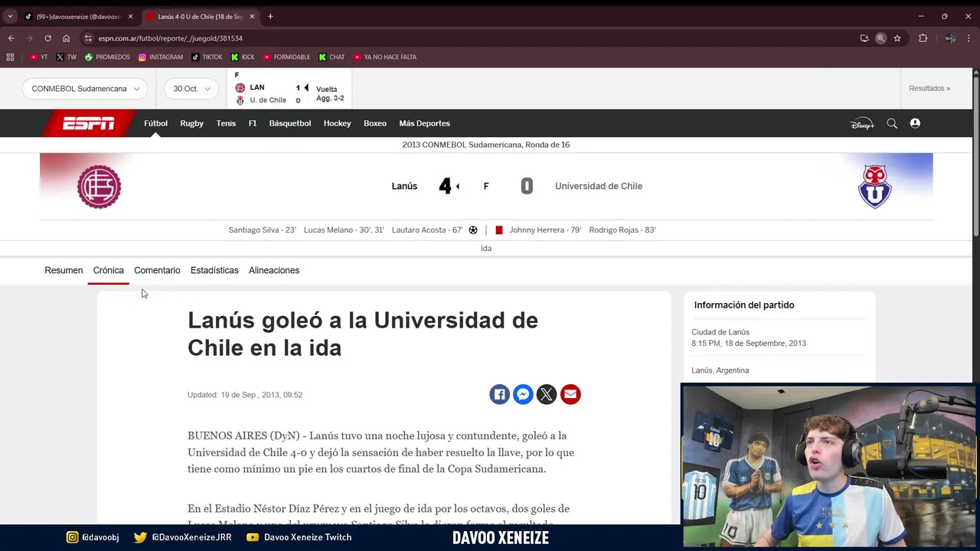The image size is (980, 551).
Task: Click the Lanús team name
Action: point(404,186)
